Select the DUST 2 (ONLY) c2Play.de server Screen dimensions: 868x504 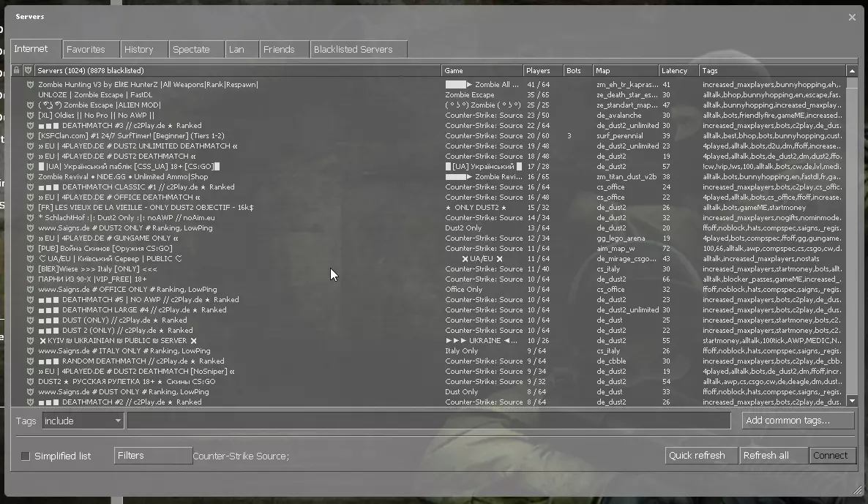pos(427,331)
